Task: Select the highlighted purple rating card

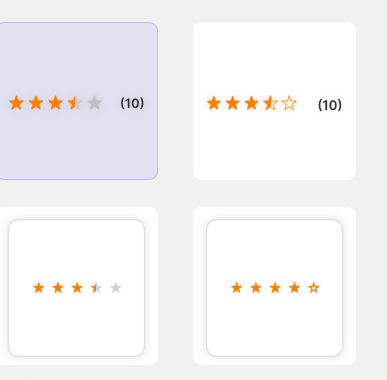Action: click(78, 101)
